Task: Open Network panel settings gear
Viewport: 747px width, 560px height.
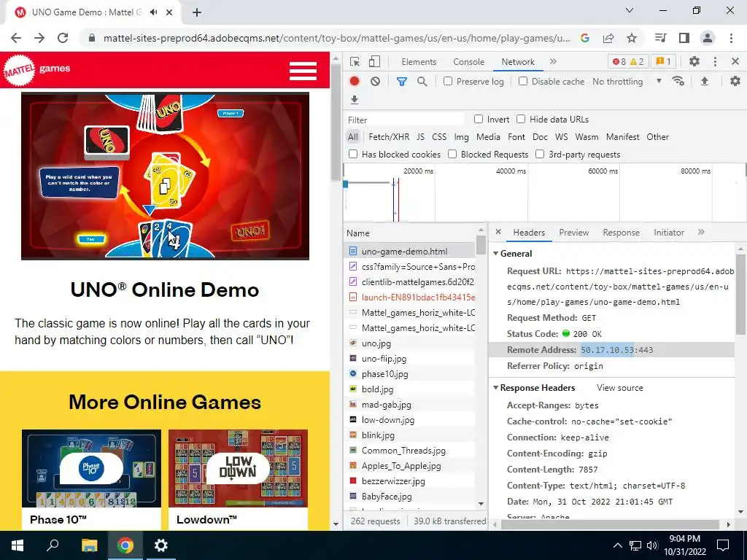Action: 735,82
